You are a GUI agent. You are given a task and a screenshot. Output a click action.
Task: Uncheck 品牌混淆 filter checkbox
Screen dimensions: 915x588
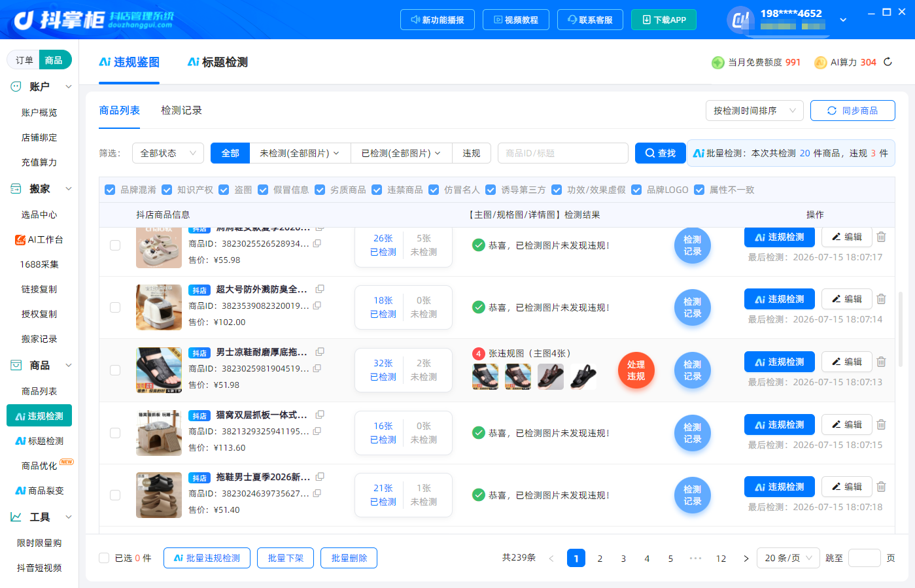click(110, 190)
